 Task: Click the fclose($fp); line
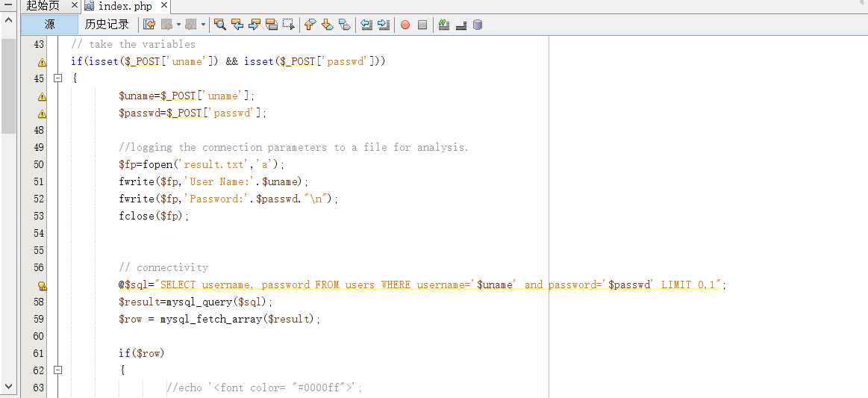pyautogui.click(x=154, y=216)
